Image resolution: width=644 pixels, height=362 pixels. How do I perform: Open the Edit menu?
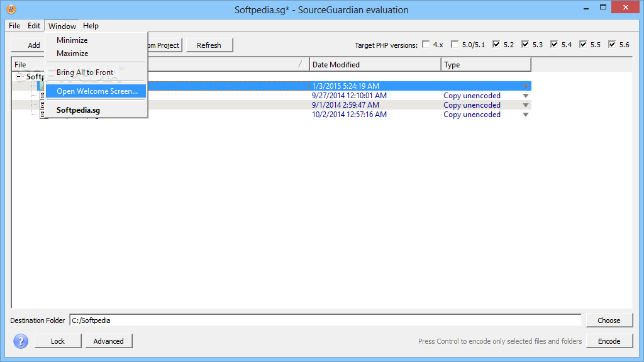tap(34, 26)
